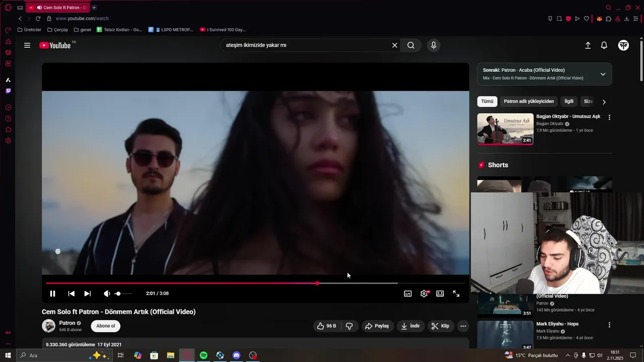Pause the video
Viewport: 644px width, 362px height.
(x=53, y=294)
